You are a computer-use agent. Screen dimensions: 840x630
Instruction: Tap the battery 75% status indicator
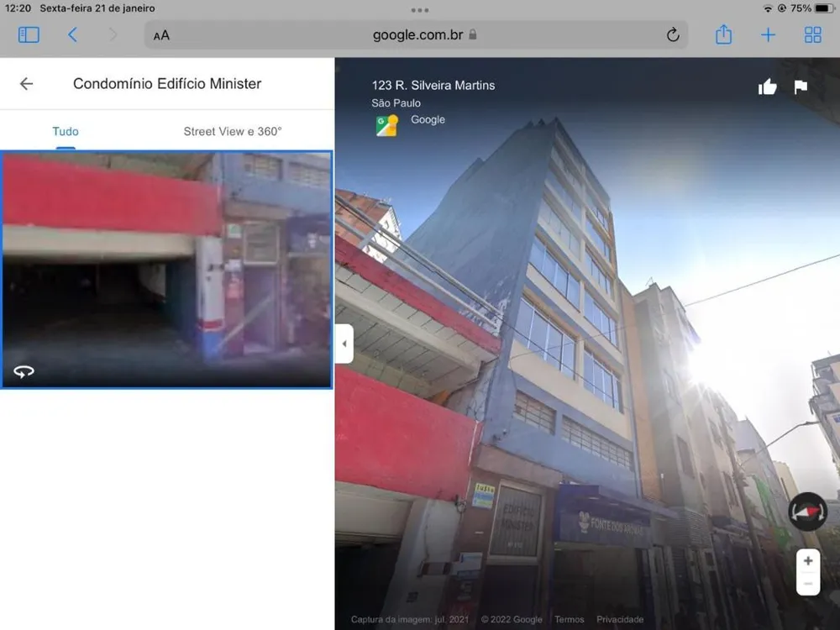point(811,8)
